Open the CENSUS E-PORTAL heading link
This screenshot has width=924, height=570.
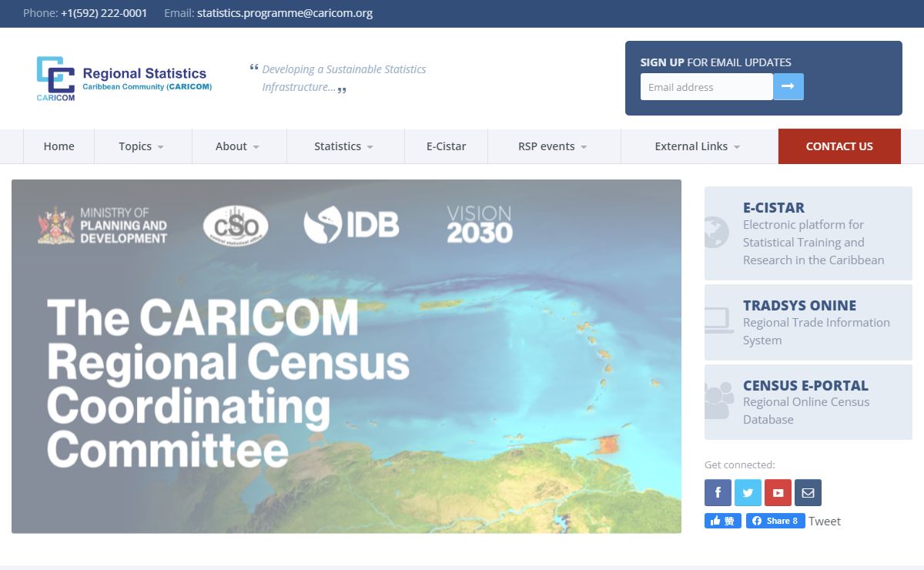(x=805, y=385)
